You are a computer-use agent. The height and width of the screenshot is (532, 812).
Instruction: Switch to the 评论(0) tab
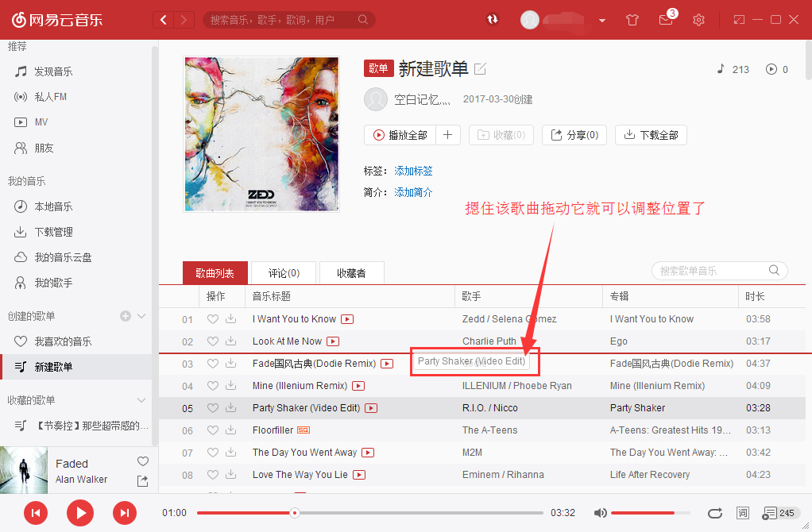tap(283, 272)
